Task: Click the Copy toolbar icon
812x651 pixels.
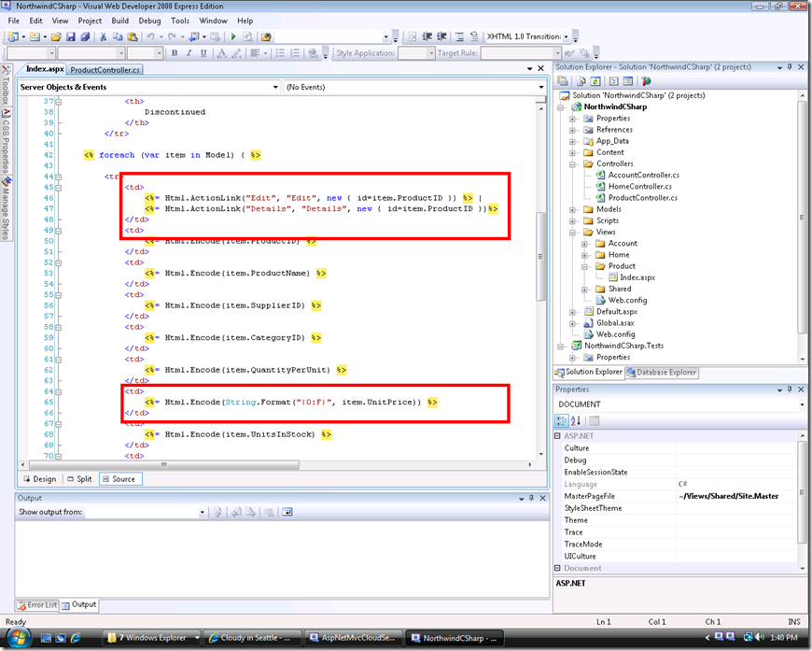Action: click(118, 36)
